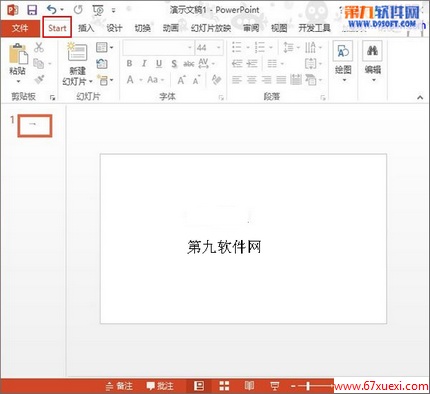
Task: Cut selection with the scissors icon
Action: (39, 47)
